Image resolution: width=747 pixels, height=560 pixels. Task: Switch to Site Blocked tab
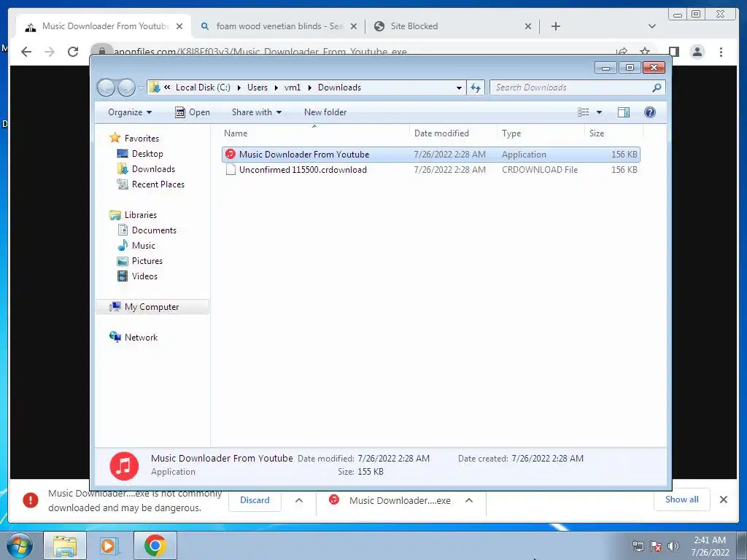452,26
